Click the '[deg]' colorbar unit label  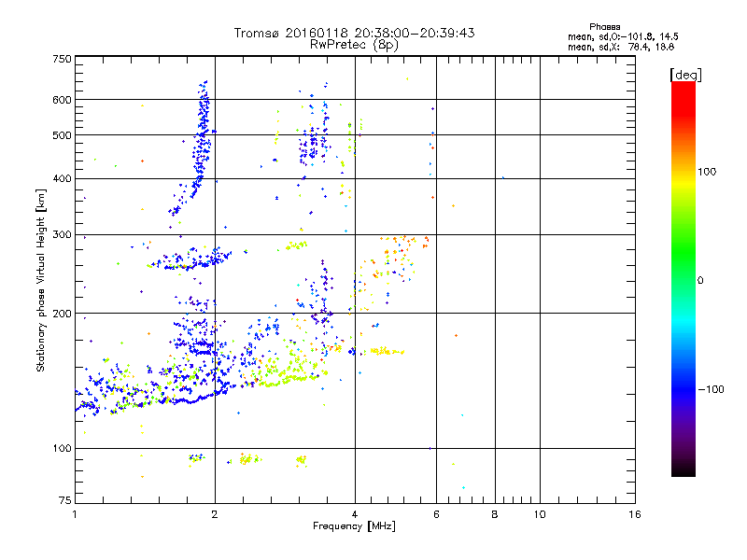pyautogui.click(x=685, y=75)
